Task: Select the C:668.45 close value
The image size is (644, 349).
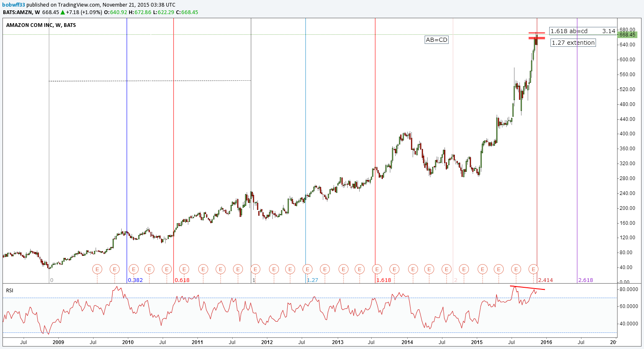Action: [187, 12]
